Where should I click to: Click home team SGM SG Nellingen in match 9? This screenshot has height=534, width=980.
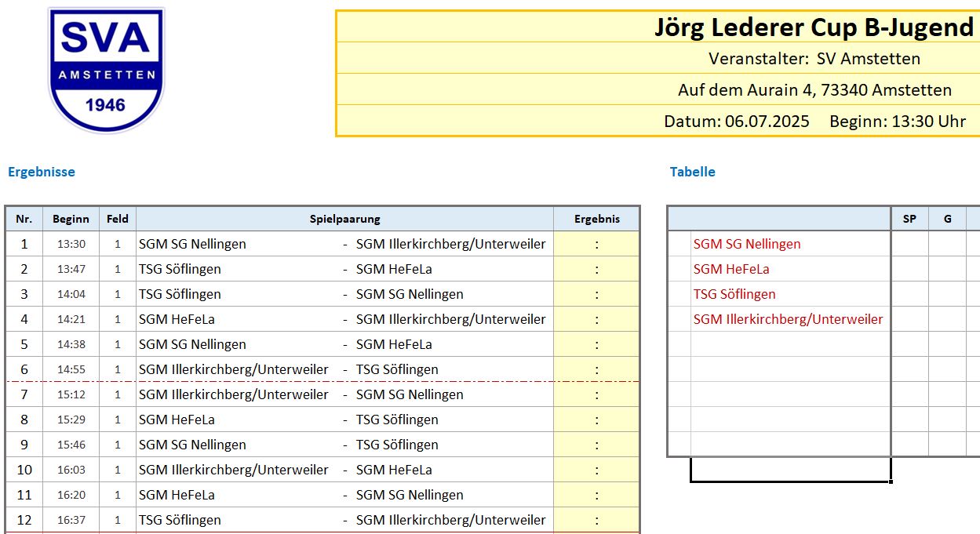192,445
